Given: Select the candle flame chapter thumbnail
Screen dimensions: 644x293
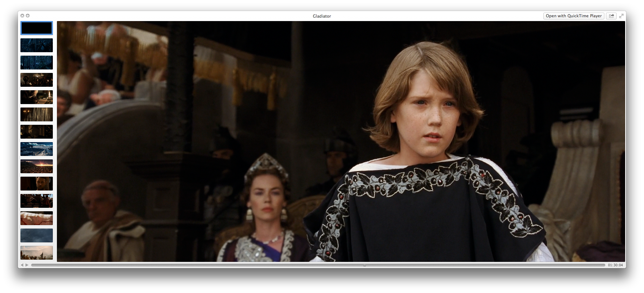Looking at the screenshot, I should [36, 97].
